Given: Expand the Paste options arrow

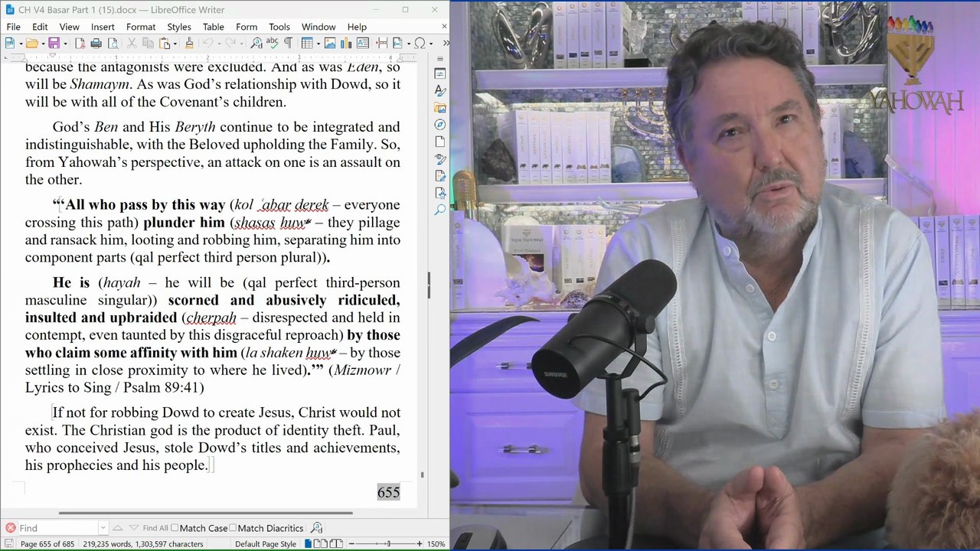Looking at the screenshot, I should pos(175,43).
